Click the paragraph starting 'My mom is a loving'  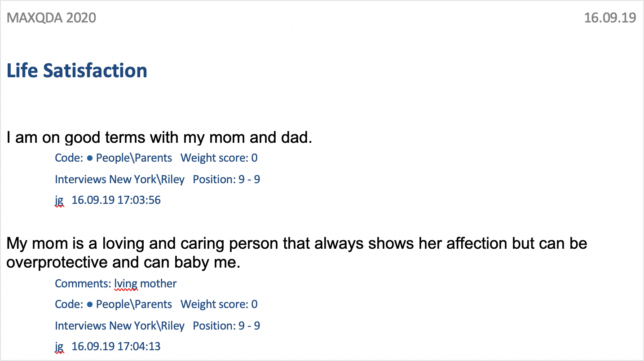[x=297, y=253]
